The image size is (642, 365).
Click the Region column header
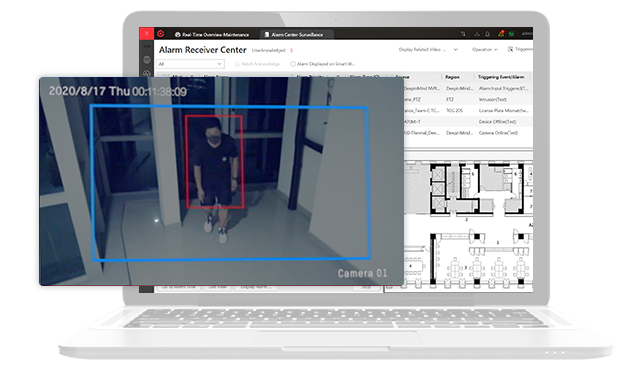coord(452,77)
